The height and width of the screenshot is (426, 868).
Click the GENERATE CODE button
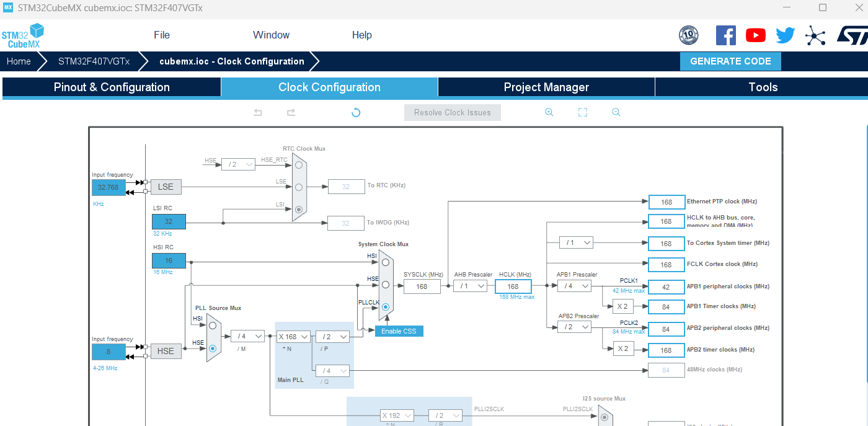click(x=730, y=61)
